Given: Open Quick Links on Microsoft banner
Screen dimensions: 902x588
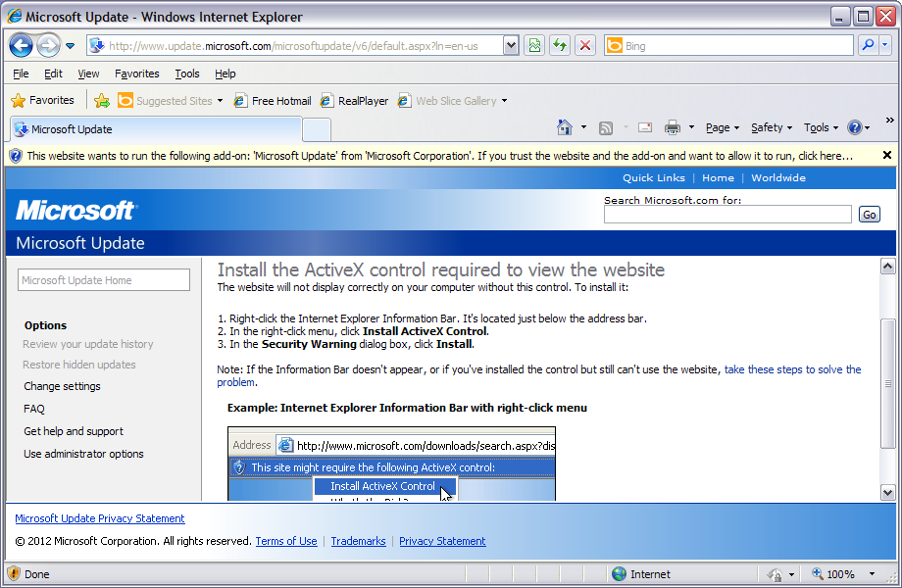Looking at the screenshot, I should click(654, 178).
